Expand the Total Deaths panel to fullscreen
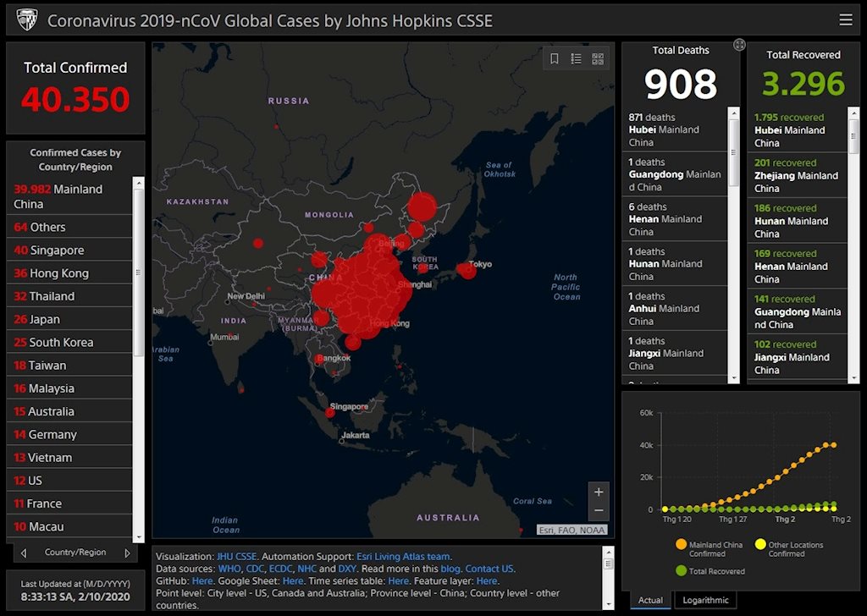The width and height of the screenshot is (867, 616). click(739, 45)
